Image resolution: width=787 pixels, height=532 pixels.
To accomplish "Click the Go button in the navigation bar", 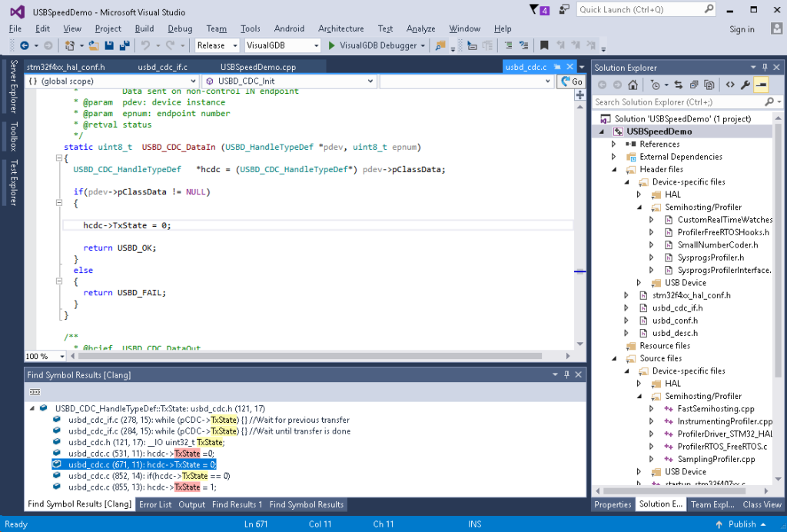I will tap(572, 81).
